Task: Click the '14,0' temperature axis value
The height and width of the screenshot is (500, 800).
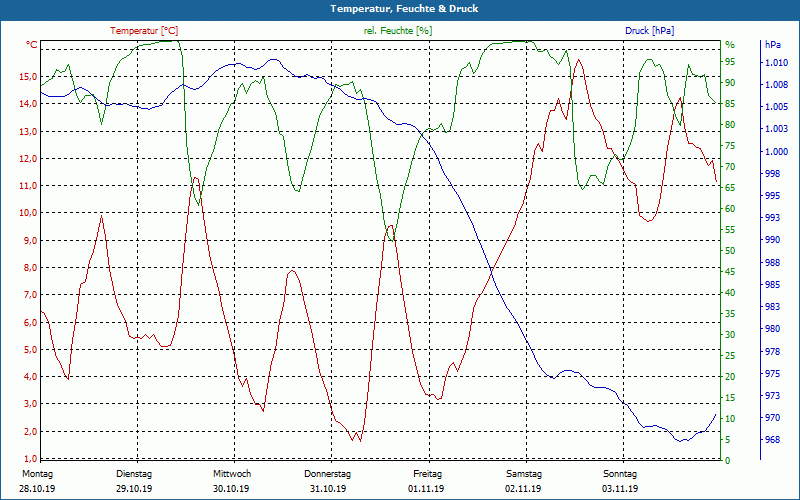Action: click(28, 104)
